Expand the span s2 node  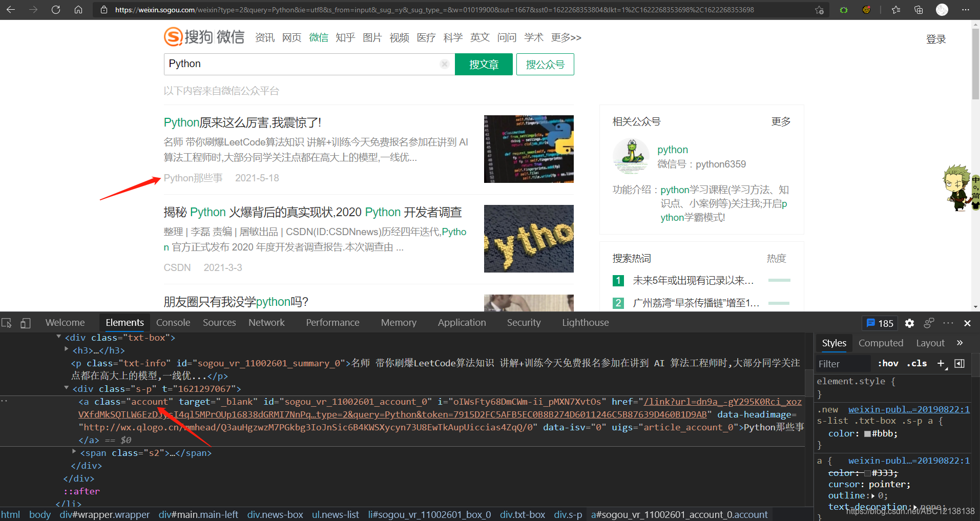[x=74, y=451]
